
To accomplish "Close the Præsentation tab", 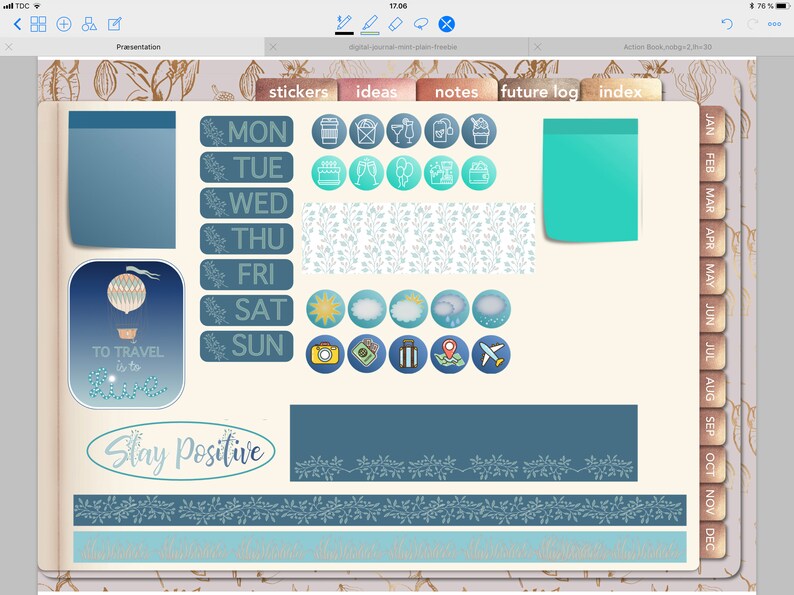I will pyautogui.click(x=9, y=47).
